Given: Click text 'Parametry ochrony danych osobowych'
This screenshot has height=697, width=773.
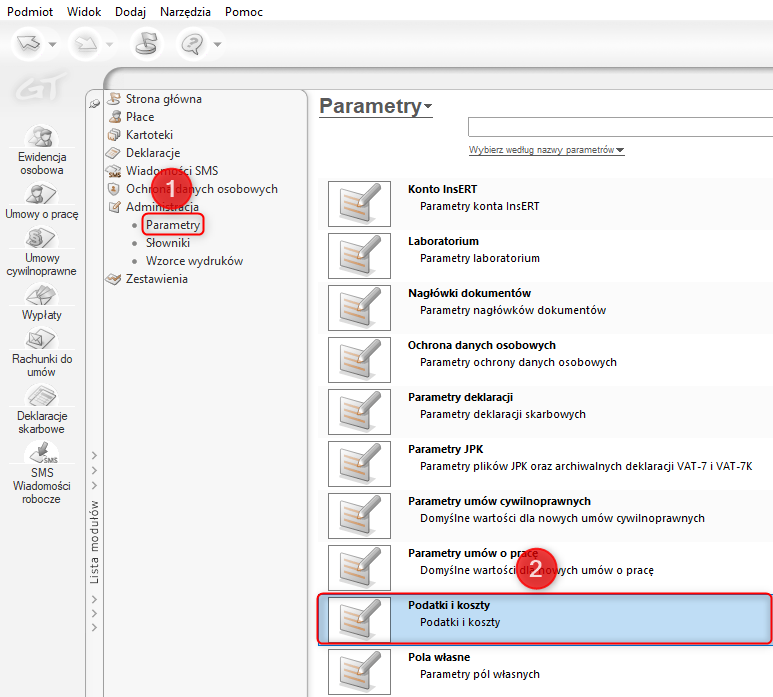Looking at the screenshot, I should point(518,362).
